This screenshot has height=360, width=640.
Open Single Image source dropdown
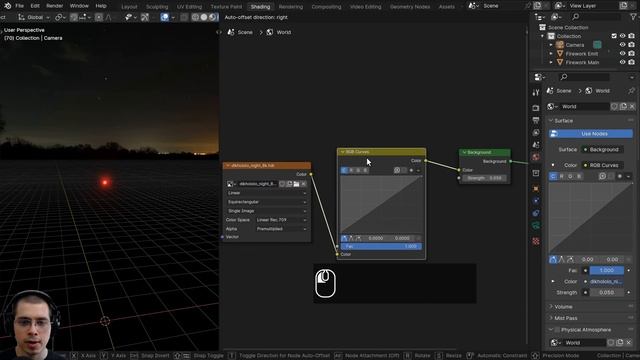point(267,211)
